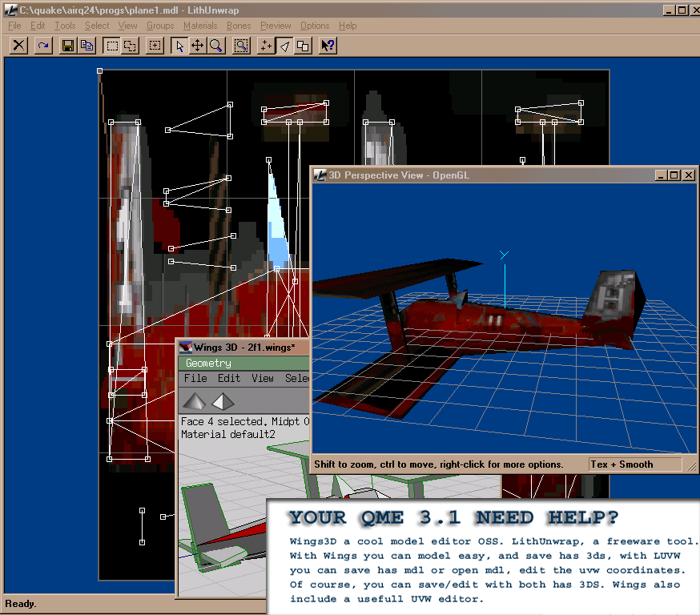Viewport: 700px width, 615px height.
Task: Click the blue redo arrow icon
Action: [43, 46]
